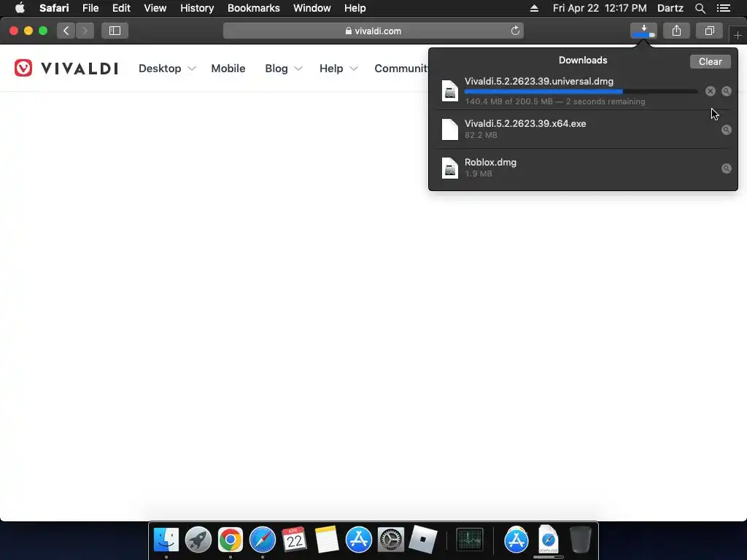Open the View menu

(155, 8)
